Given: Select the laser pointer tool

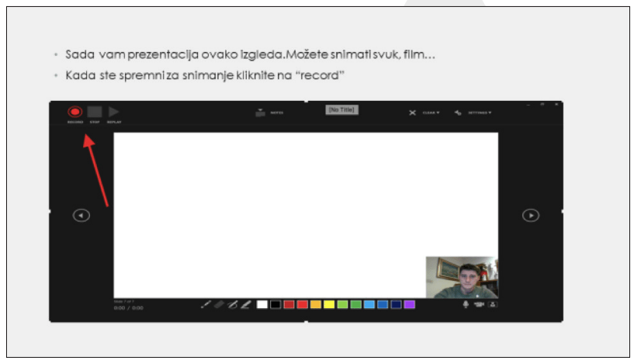Looking at the screenshot, I should [206, 304].
